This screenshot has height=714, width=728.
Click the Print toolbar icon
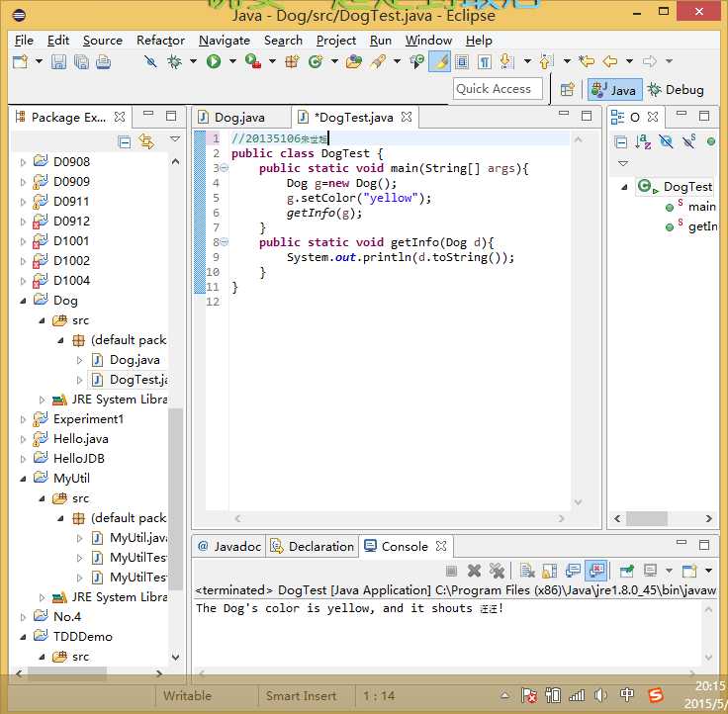[x=103, y=61]
